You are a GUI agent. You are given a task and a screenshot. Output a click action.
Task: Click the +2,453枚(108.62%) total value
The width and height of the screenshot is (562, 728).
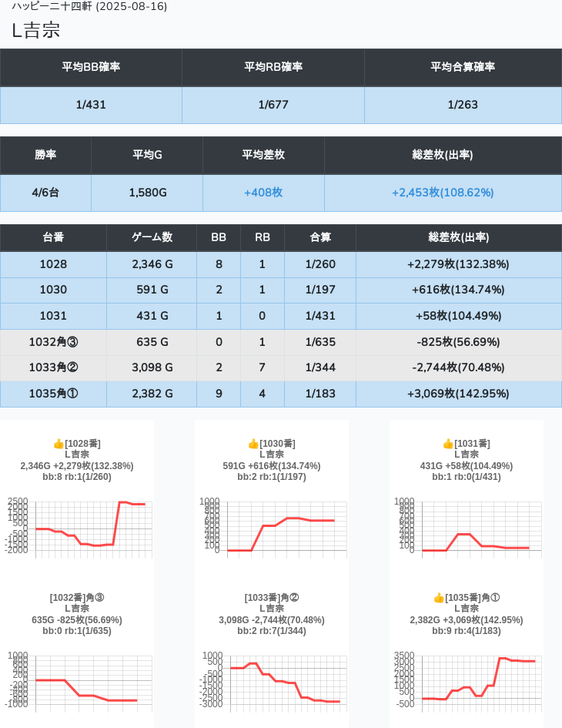(443, 193)
